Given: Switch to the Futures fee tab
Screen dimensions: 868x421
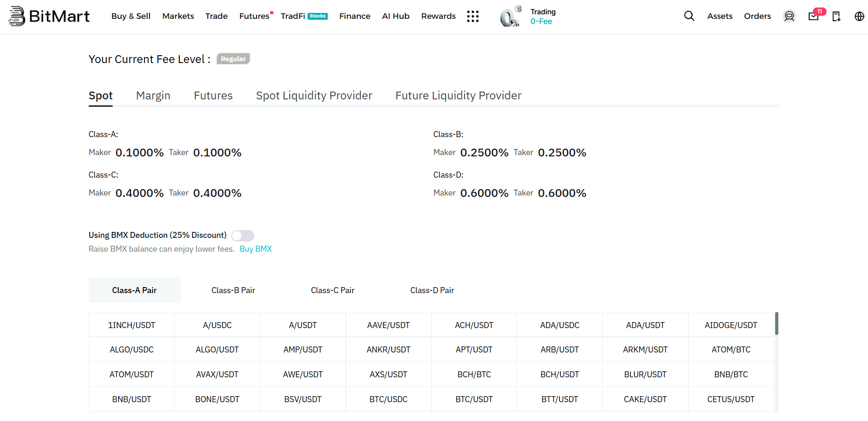Looking at the screenshot, I should [213, 96].
